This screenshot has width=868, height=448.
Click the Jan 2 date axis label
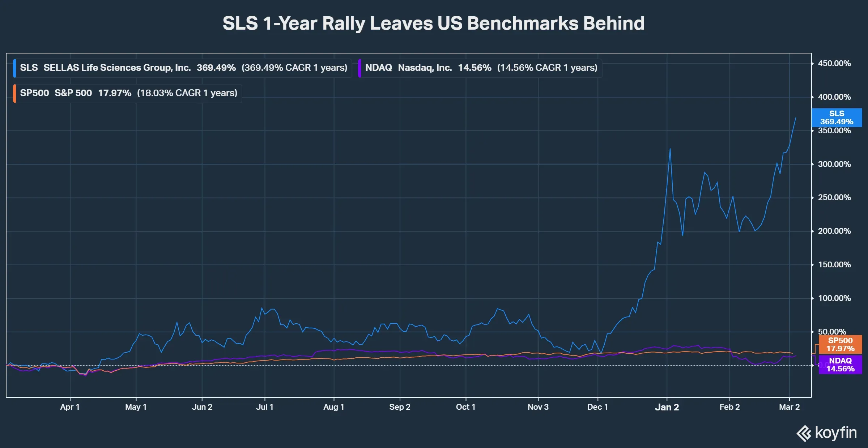click(667, 408)
